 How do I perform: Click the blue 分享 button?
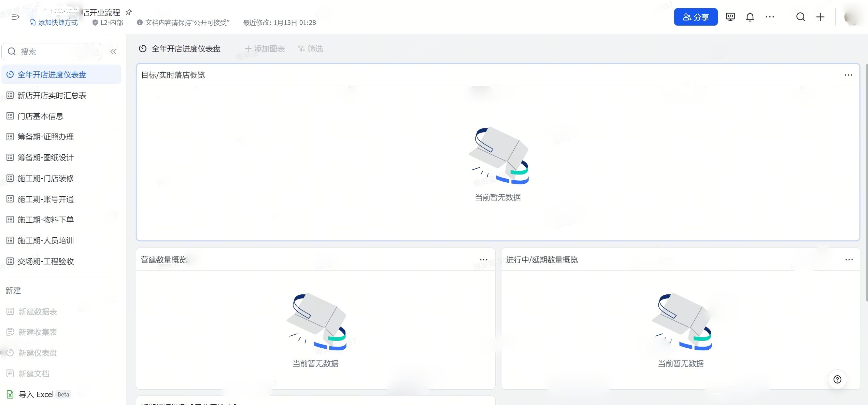695,17
